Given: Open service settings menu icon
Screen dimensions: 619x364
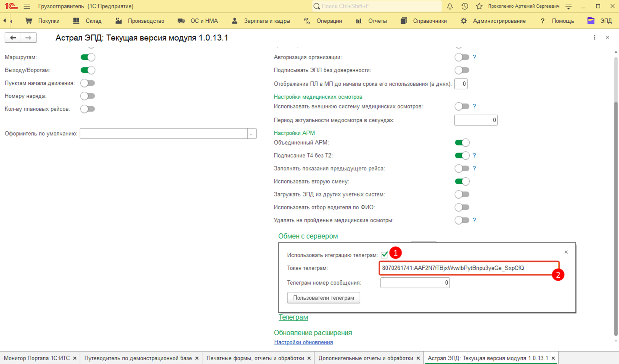Looking at the screenshot, I should click(x=568, y=6).
